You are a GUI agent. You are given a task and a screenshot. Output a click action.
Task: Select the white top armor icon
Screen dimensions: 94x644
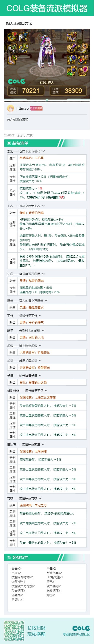pyautogui.click(x=23, y=37)
